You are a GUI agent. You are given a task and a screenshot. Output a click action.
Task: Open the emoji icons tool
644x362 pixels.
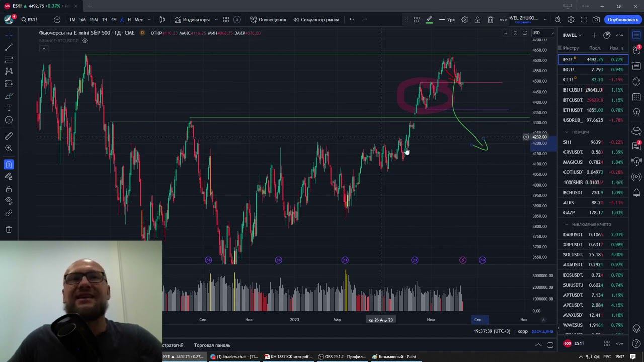pyautogui.click(x=9, y=120)
